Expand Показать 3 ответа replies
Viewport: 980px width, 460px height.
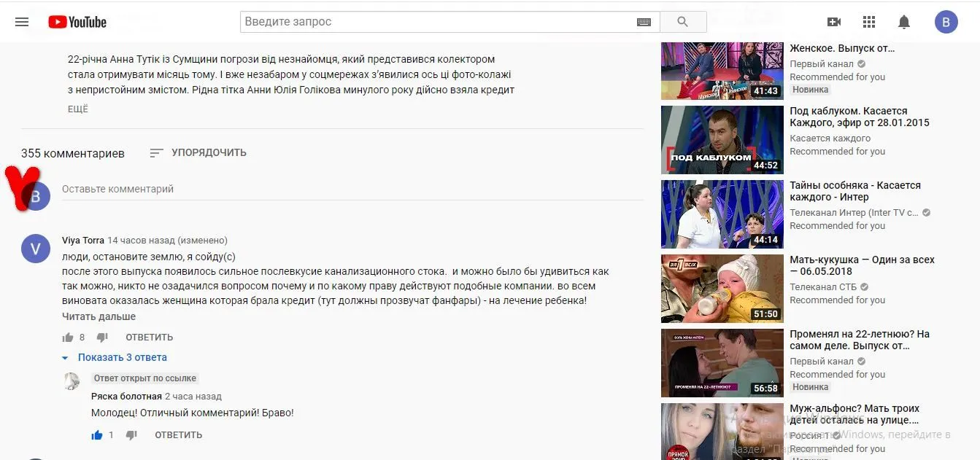click(x=122, y=357)
